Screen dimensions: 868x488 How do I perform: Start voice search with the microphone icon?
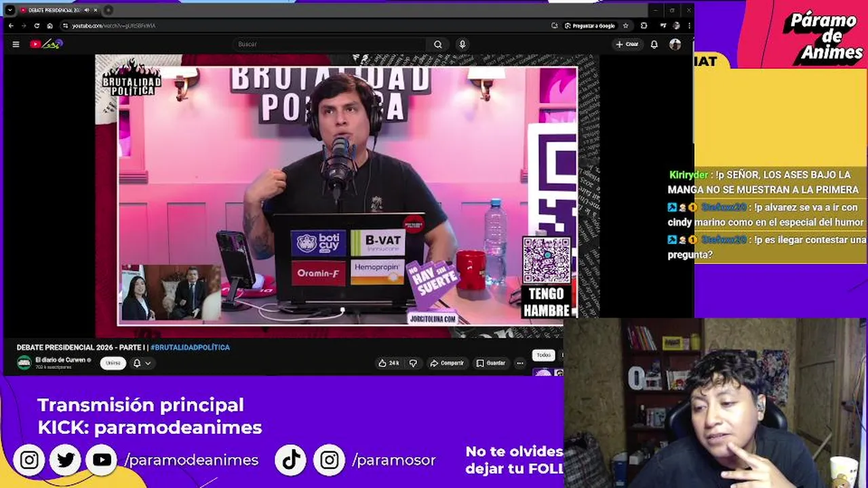pos(462,44)
